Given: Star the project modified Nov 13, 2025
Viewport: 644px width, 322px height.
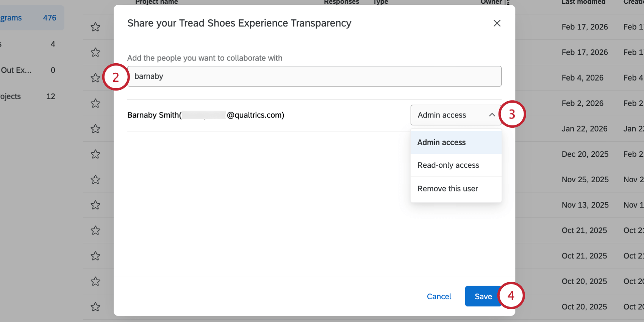Looking at the screenshot, I should pos(95,205).
